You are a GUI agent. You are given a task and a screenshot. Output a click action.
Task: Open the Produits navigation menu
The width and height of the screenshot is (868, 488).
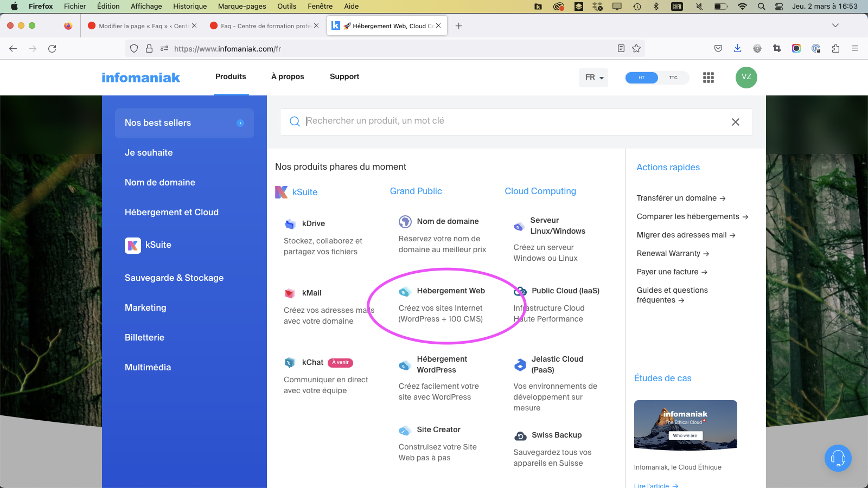[231, 76]
